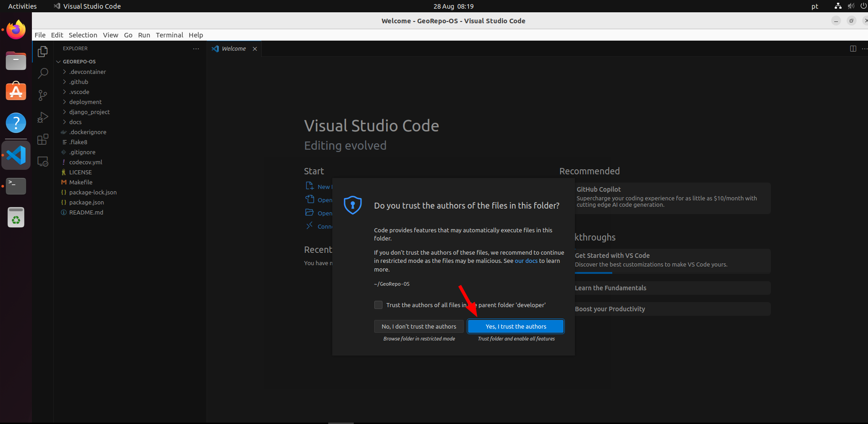The width and height of the screenshot is (868, 424).
Task: Open 'Get Started with VS Code' walkthrough
Action: coord(673,261)
